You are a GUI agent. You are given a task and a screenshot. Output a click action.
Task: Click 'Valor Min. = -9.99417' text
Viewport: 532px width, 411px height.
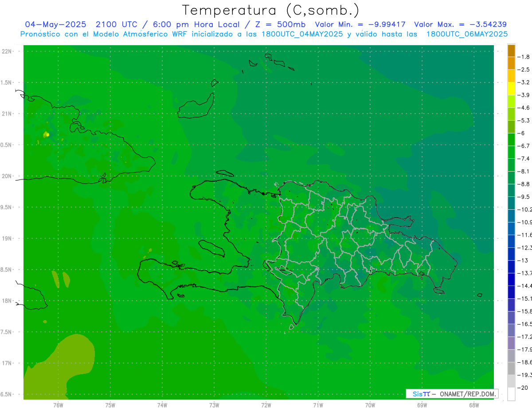(x=360, y=24)
